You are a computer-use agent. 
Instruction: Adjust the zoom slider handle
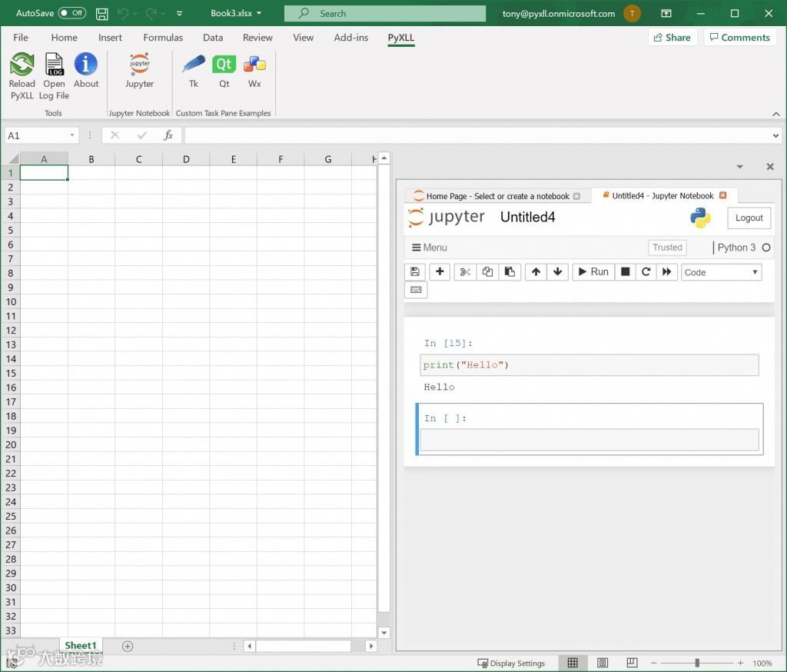[697, 663]
